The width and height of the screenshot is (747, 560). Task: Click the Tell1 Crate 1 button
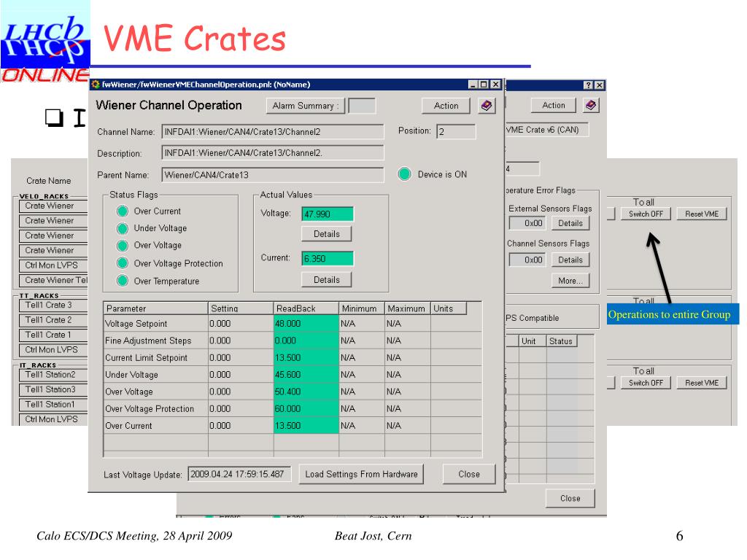point(53,334)
